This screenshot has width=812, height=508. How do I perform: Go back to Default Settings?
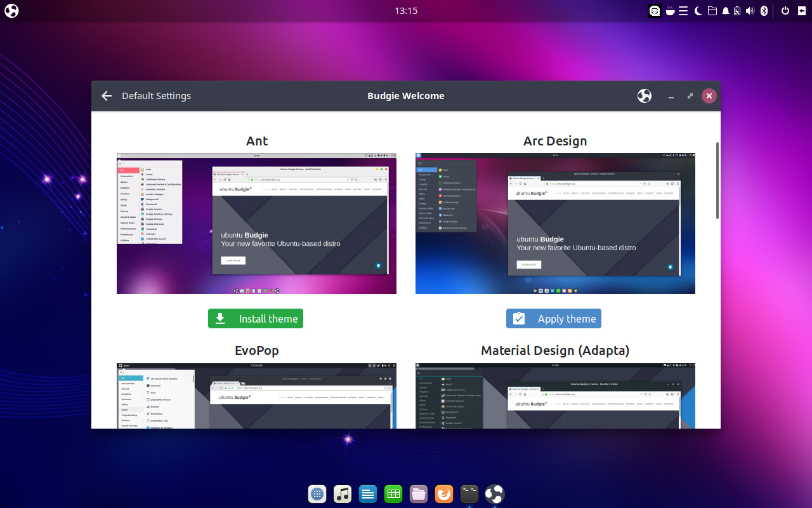tap(106, 95)
